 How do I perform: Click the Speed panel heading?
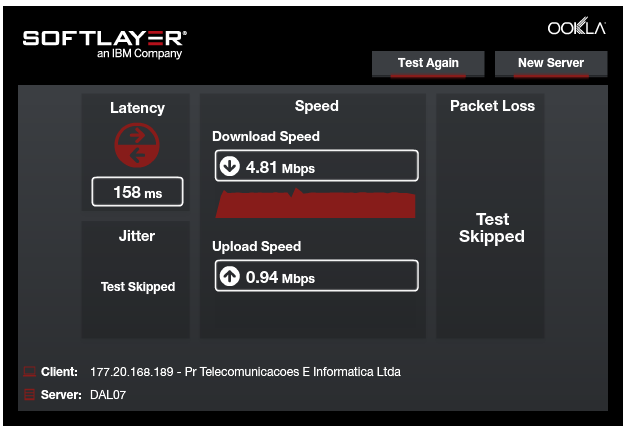316,106
